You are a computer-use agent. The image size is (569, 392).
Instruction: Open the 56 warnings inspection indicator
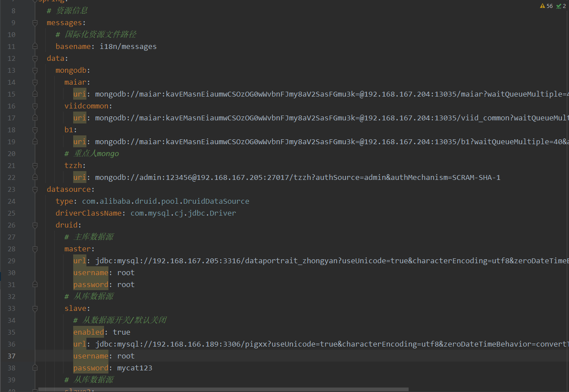click(546, 6)
